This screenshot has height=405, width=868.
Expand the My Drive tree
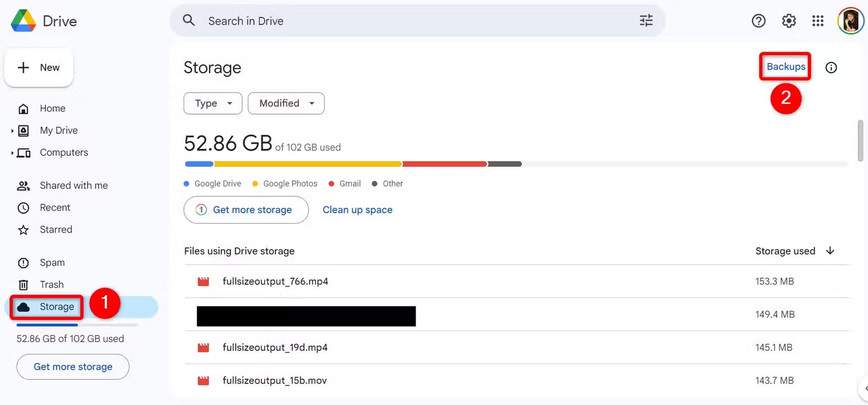[x=12, y=130]
